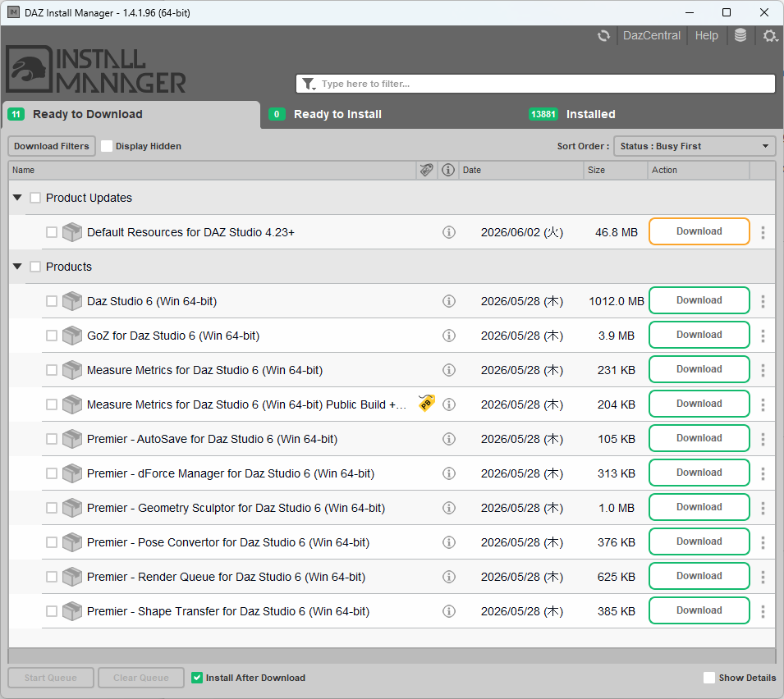Sort by the Size column header
Viewport: 784px width, 699px height.
pyautogui.click(x=615, y=170)
